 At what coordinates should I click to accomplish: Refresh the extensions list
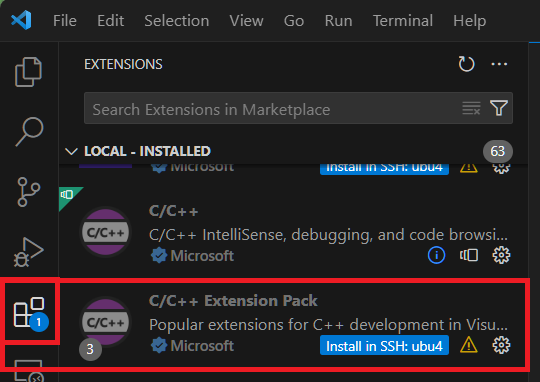pyautogui.click(x=466, y=64)
